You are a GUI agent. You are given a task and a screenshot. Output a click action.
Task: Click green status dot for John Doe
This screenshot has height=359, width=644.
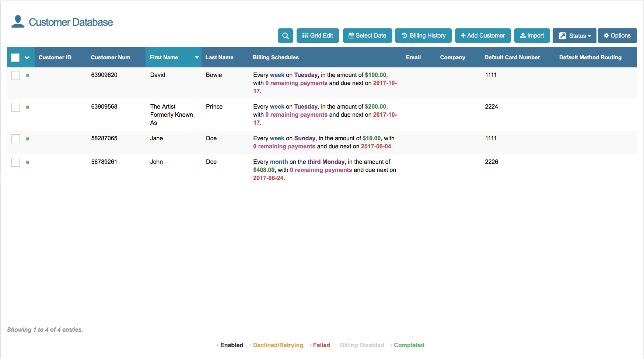(28, 162)
